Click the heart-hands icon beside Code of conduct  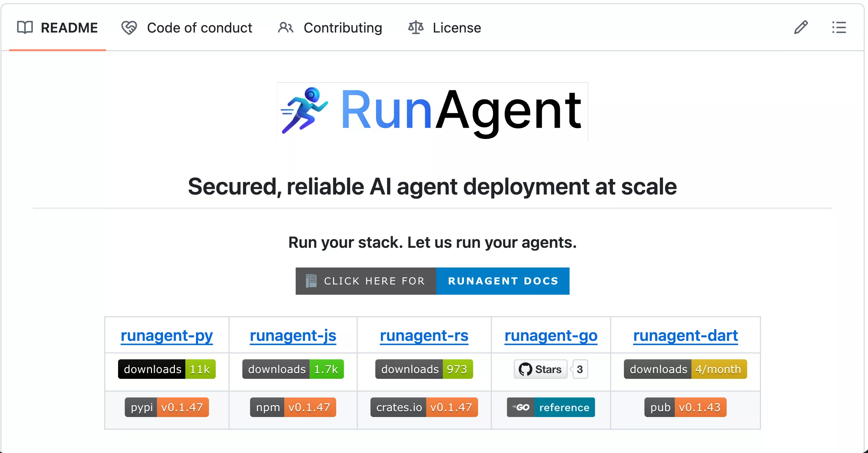(x=128, y=27)
